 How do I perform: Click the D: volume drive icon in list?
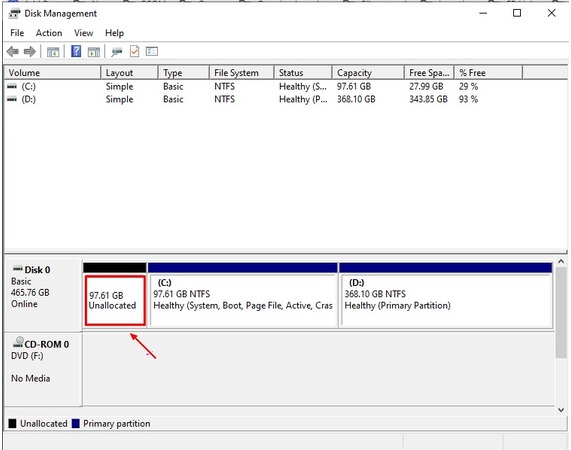(12, 99)
